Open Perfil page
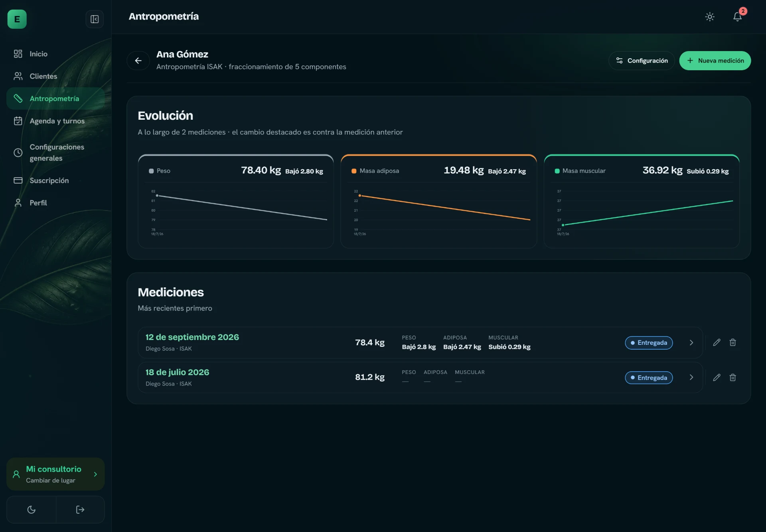This screenshot has height=532, width=766. click(x=55, y=203)
